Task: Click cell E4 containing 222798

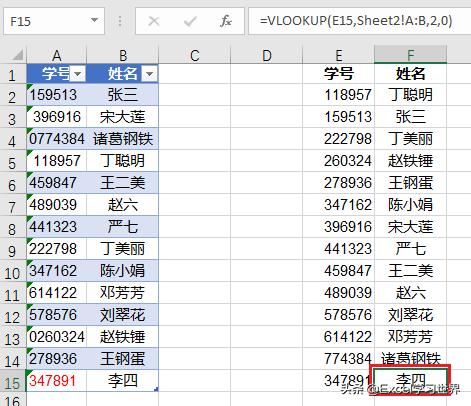Action: click(x=339, y=139)
